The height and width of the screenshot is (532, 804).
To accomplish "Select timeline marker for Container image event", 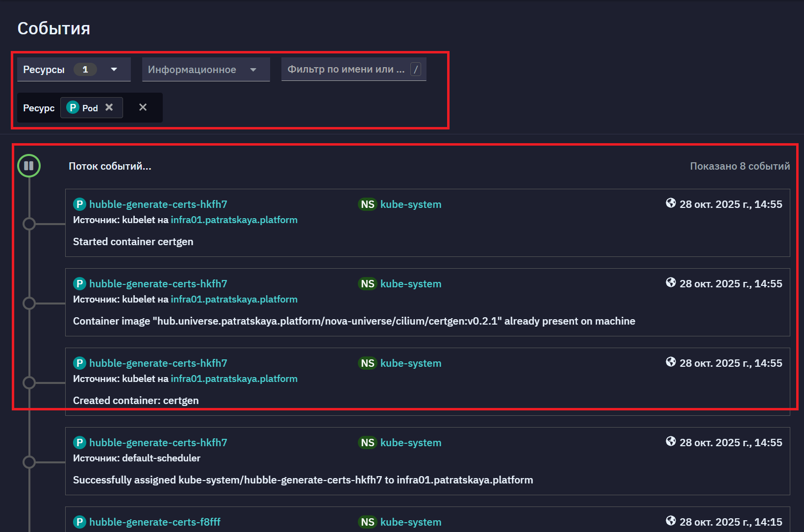I will click(x=29, y=303).
